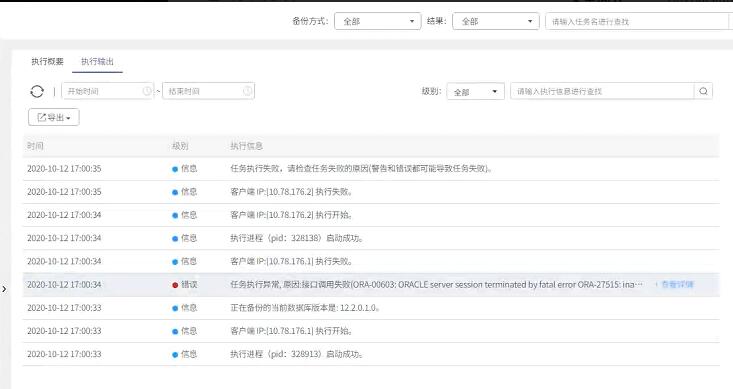The height and width of the screenshot is (389, 733).
Task: Open the start time clock picker
Action: (x=147, y=91)
